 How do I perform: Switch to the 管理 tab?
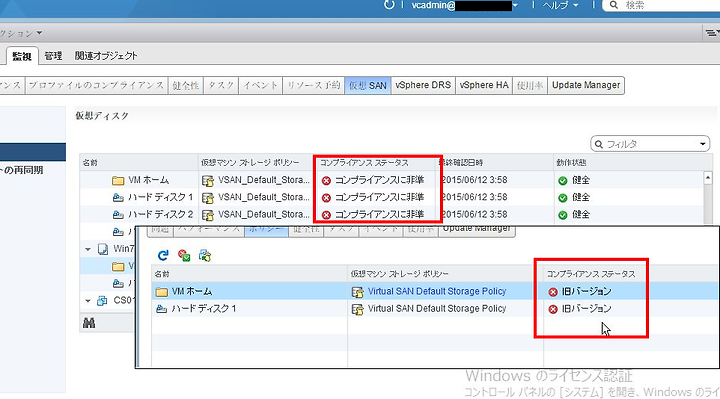pyautogui.click(x=53, y=56)
